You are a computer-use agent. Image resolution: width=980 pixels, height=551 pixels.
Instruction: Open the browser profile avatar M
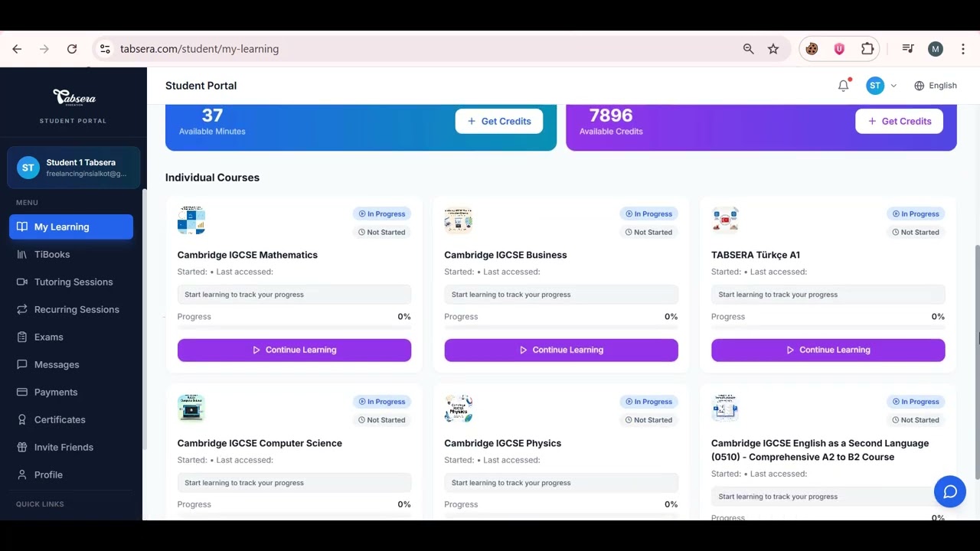click(936, 49)
